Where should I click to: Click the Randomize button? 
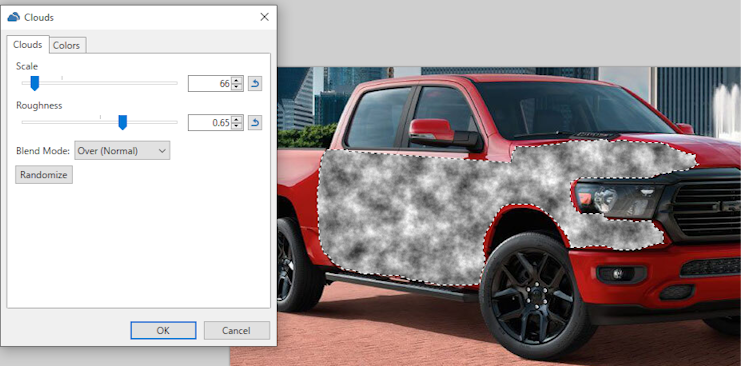[x=44, y=175]
